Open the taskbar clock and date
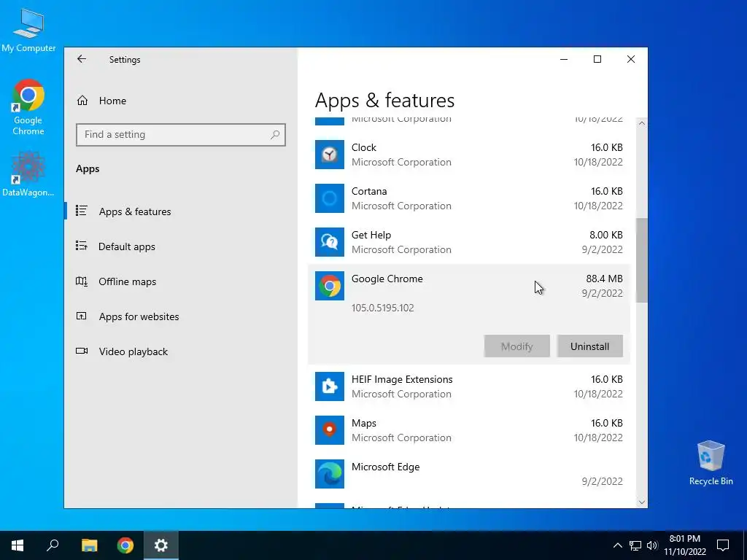 click(685, 545)
